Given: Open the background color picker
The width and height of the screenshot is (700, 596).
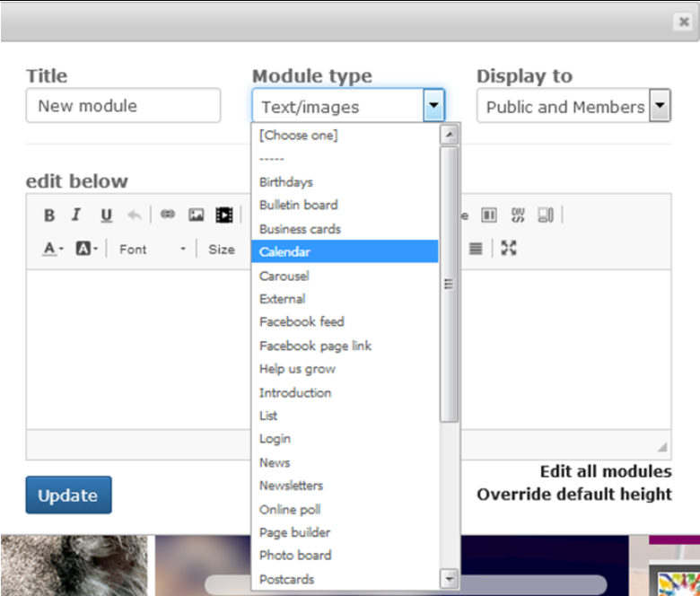Looking at the screenshot, I should click(87, 250).
